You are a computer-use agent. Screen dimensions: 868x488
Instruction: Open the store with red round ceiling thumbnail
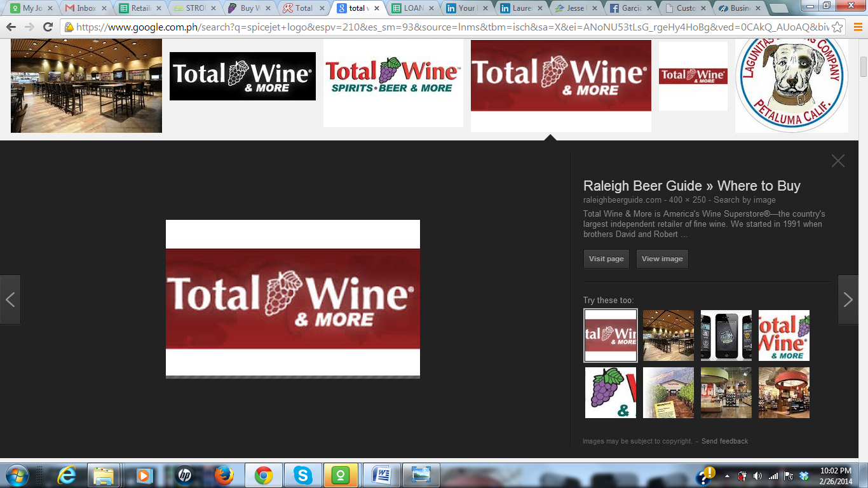click(784, 393)
